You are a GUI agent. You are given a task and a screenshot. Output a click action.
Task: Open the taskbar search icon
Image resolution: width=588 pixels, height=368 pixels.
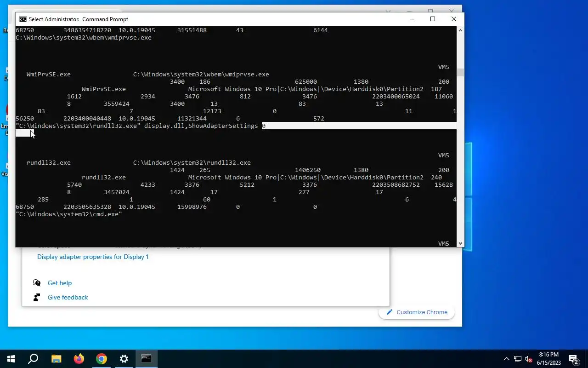pyautogui.click(x=33, y=359)
